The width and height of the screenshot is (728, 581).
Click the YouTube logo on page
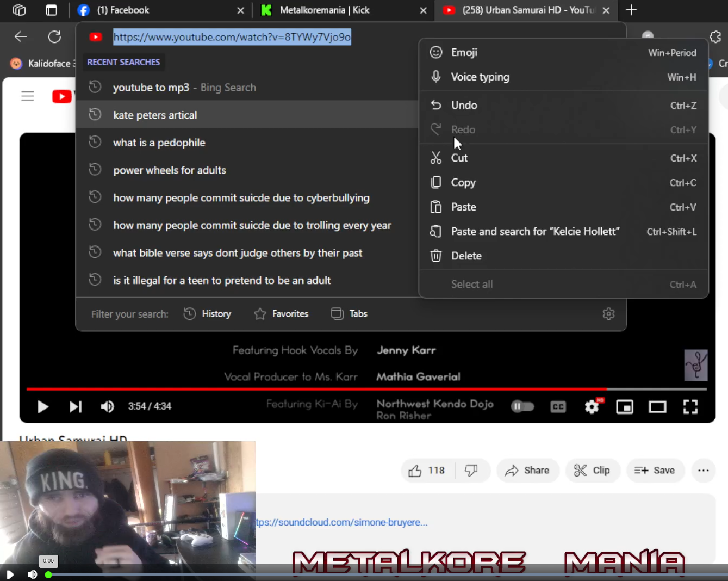pyautogui.click(x=62, y=96)
